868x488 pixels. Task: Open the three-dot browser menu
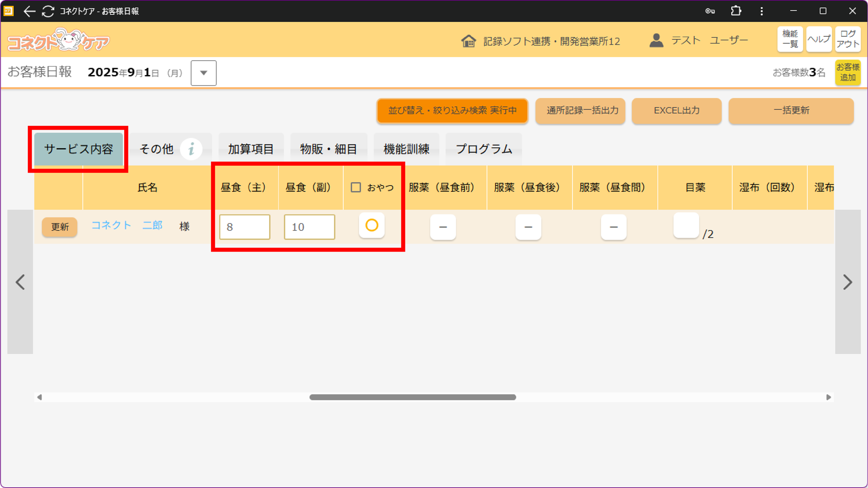click(762, 11)
